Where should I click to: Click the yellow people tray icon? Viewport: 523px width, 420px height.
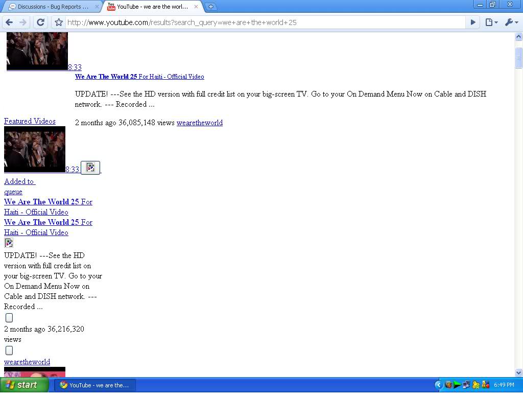click(476, 385)
